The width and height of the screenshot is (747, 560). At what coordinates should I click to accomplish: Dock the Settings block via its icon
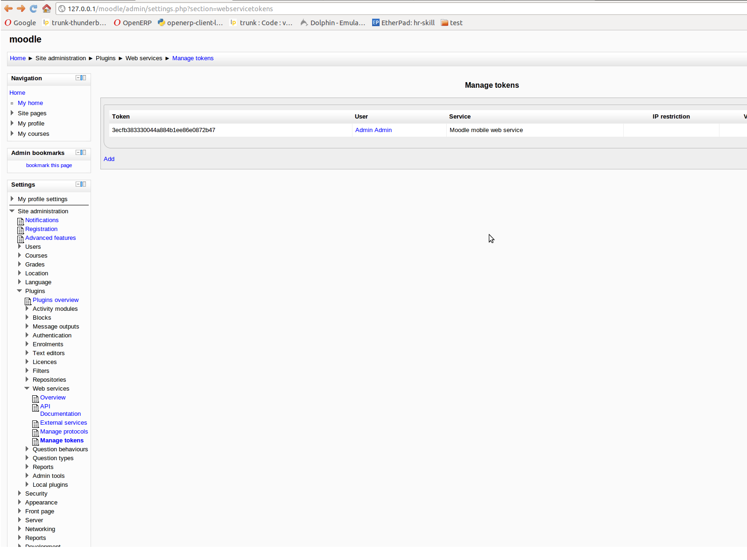(84, 184)
